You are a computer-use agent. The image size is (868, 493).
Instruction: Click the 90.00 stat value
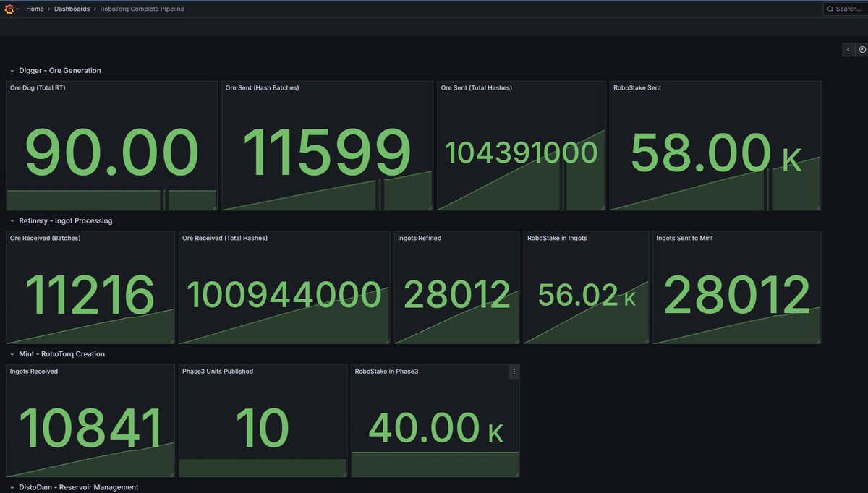[x=111, y=153]
